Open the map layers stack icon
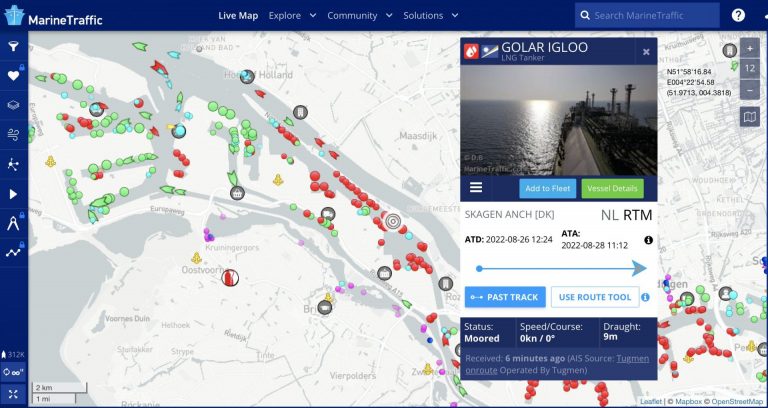This screenshot has width=768, height=408. click(x=13, y=105)
